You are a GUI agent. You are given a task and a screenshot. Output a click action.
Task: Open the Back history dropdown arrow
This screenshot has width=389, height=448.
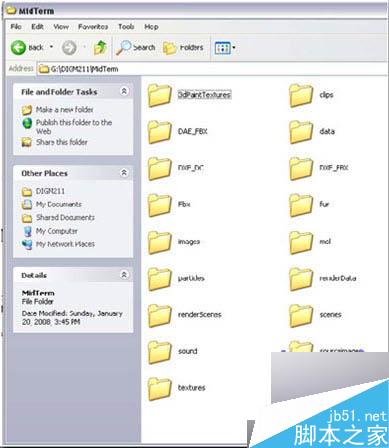[x=51, y=47]
